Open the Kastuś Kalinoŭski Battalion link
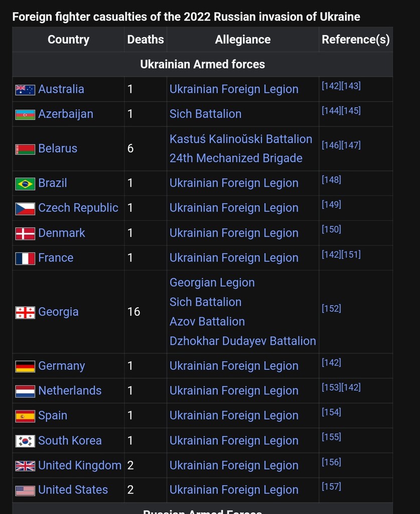This screenshot has width=420, height=514. [x=241, y=139]
